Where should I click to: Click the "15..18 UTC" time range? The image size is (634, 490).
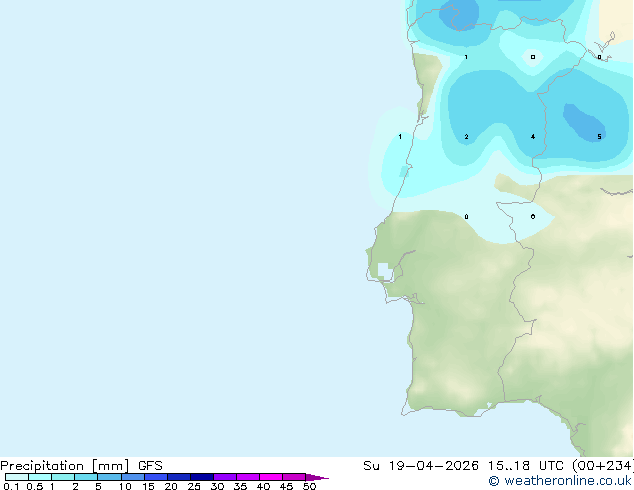click(526, 466)
